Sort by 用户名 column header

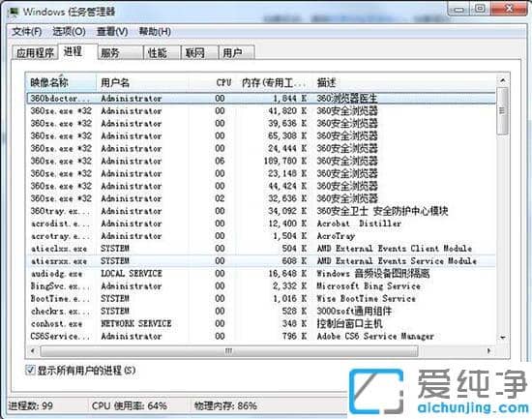tap(142, 82)
